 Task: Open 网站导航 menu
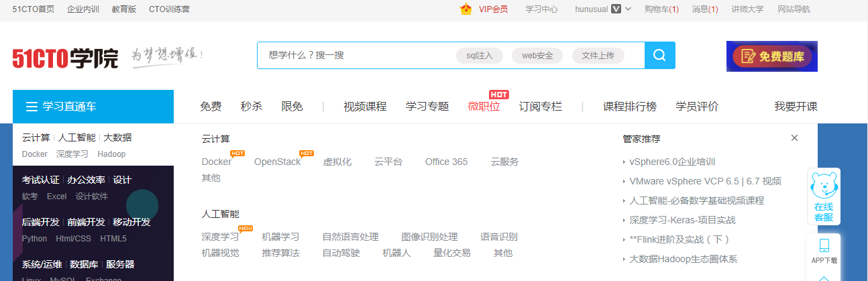point(794,9)
